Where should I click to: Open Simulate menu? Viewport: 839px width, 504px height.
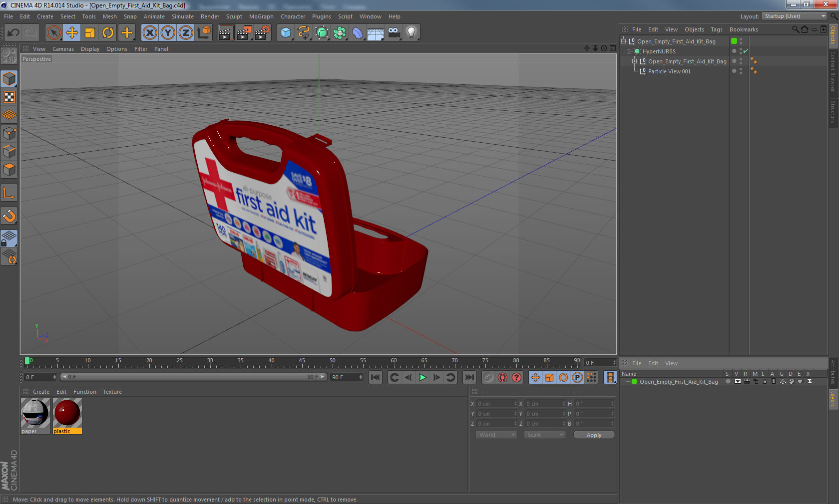pyautogui.click(x=183, y=16)
